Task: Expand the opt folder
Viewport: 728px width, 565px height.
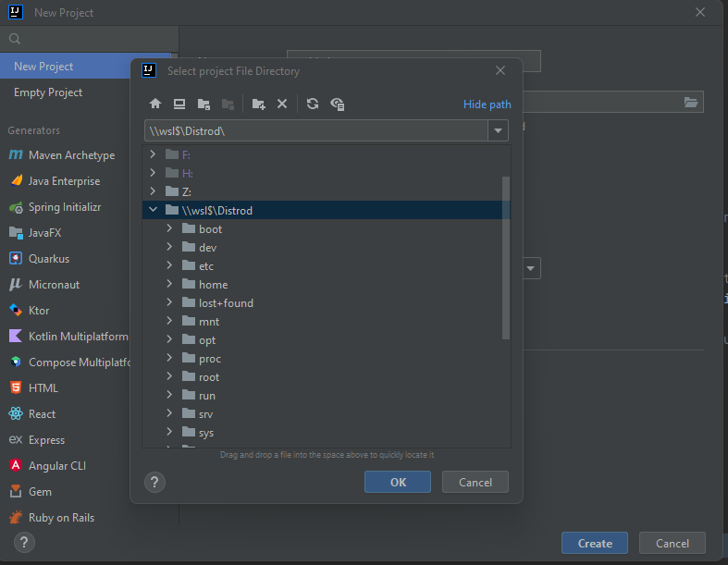Action: pyautogui.click(x=169, y=340)
